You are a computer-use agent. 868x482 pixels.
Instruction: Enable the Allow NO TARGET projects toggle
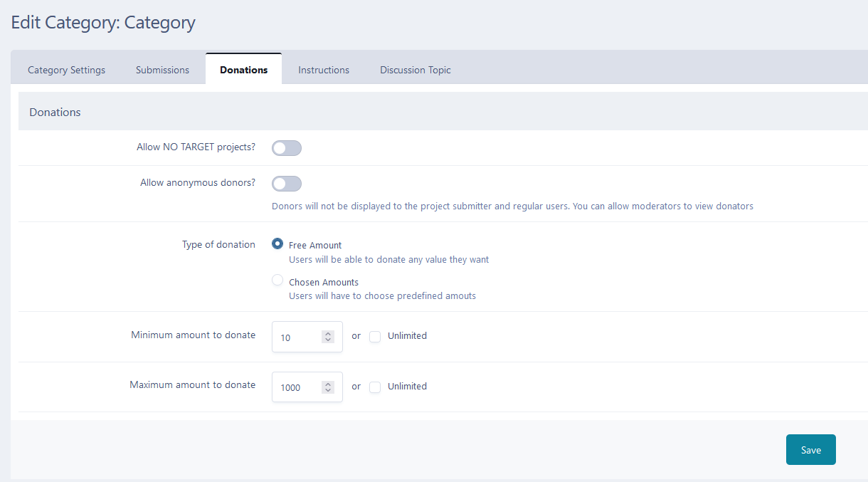pyautogui.click(x=287, y=148)
